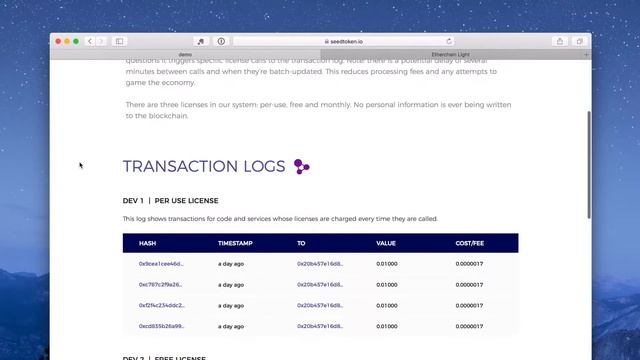Click the TRANSACTION LOGS heading
Viewport: 640px width, 360px height.
(x=204, y=167)
